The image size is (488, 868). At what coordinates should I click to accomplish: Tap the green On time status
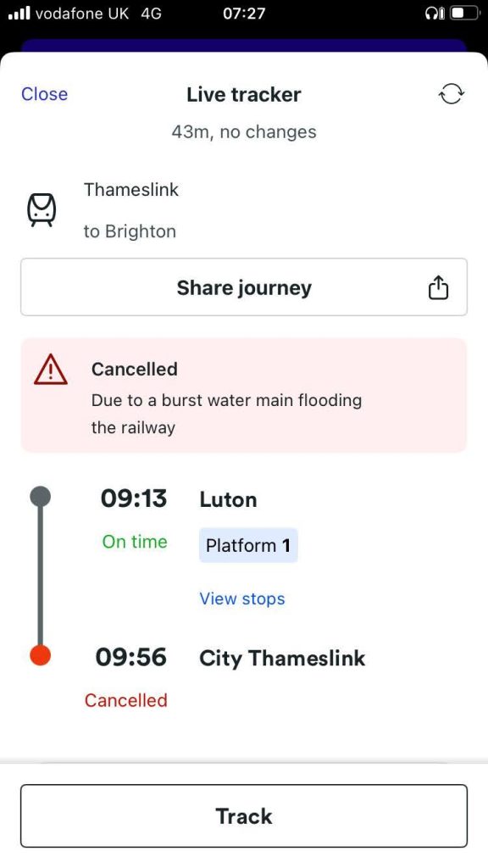click(x=135, y=542)
